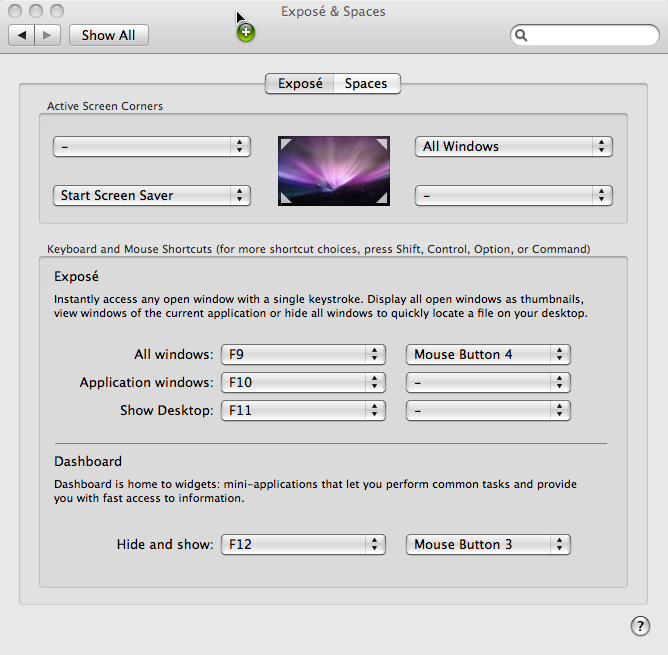The height and width of the screenshot is (655, 668).
Task: Open the Start Screen Saver corner dropdown
Action: coord(152,196)
